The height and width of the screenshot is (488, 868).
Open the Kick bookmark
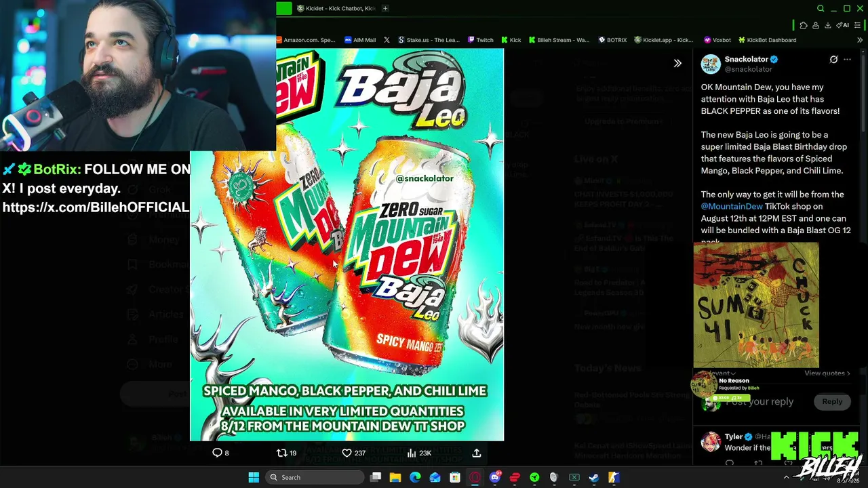[511, 40]
